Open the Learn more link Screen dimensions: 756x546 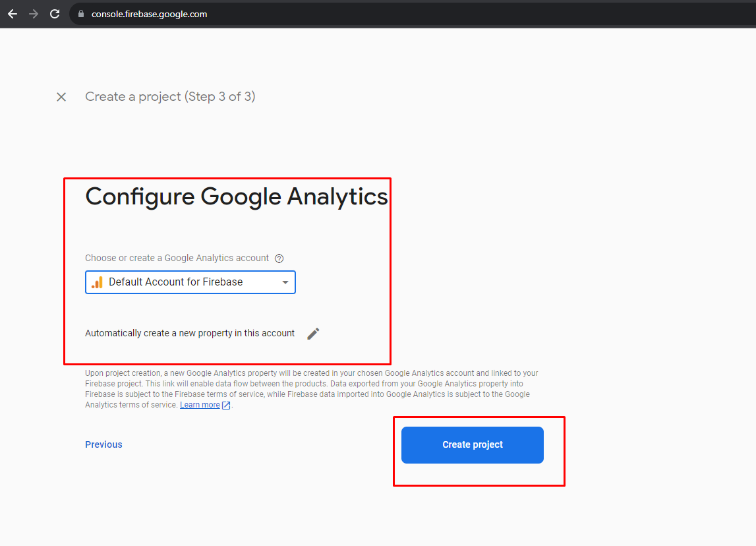(200, 405)
